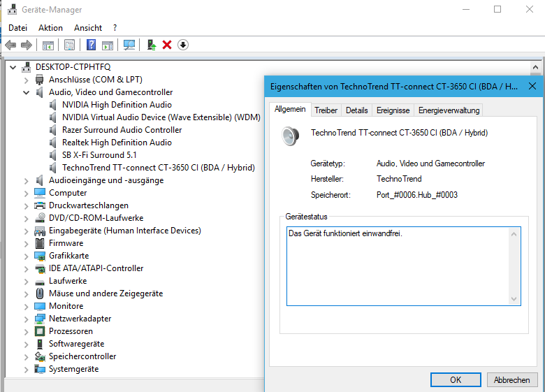
Task: Expand the Eingabegeräte (Human Interface Devices) node
Action: point(26,231)
